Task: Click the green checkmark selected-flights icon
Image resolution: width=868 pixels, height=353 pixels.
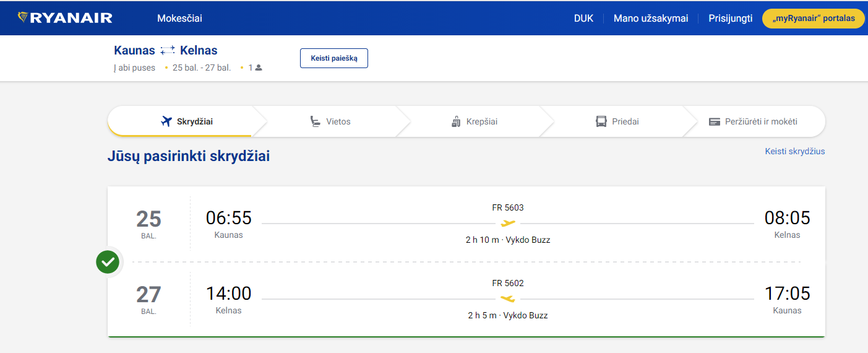Action: [x=108, y=262]
